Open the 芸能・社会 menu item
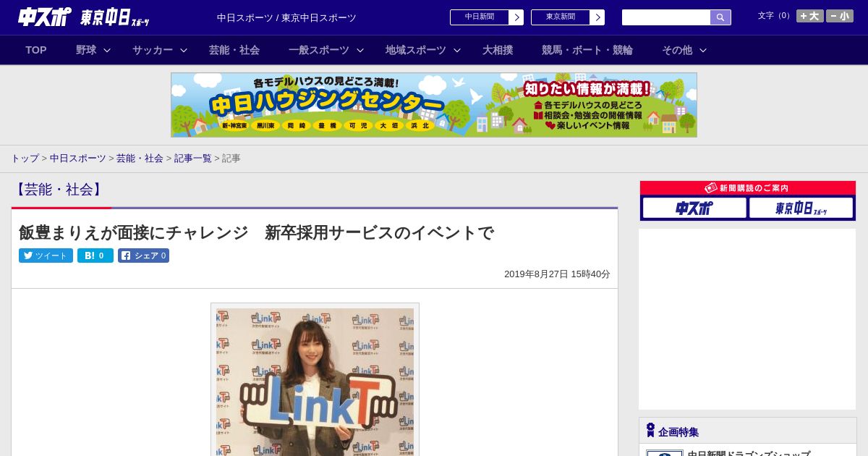The height and width of the screenshot is (456, 868). coord(234,50)
